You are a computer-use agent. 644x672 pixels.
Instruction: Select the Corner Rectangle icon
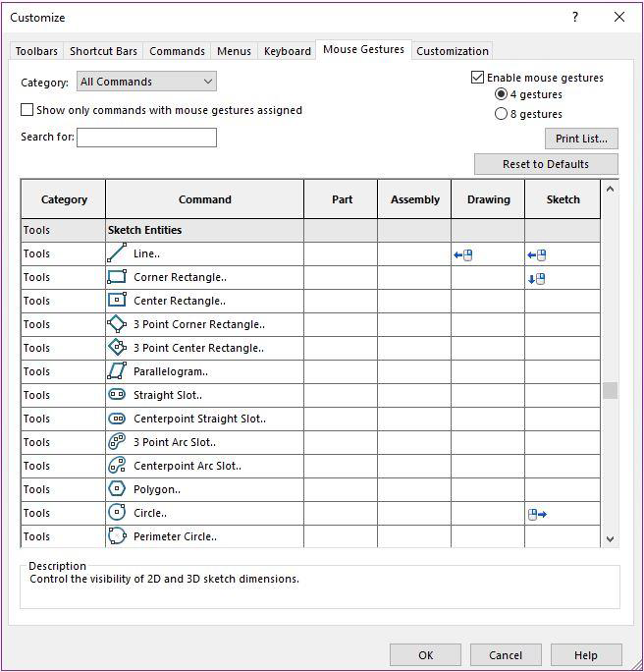(117, 277)
